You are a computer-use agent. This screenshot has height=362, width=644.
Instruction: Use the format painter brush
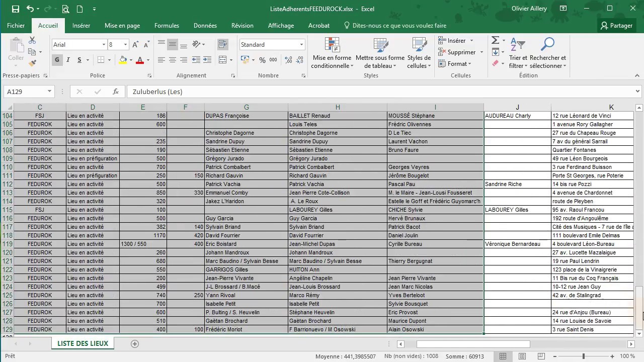click(32, 63)
